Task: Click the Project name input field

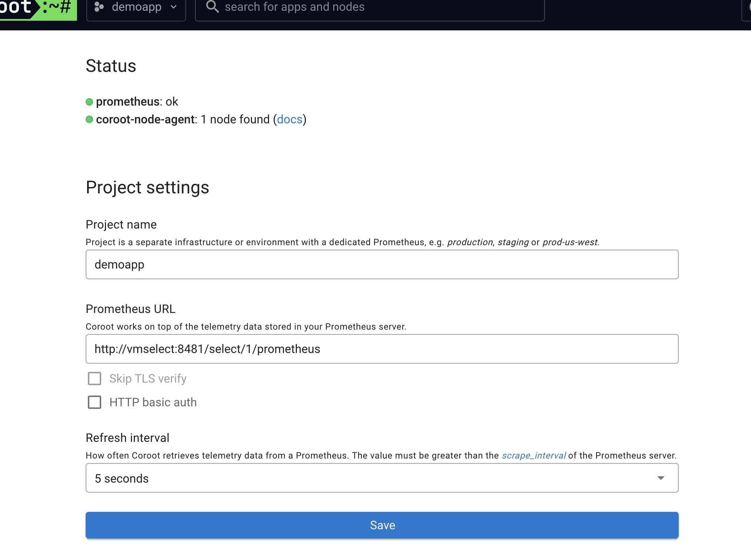Action: 382,264
